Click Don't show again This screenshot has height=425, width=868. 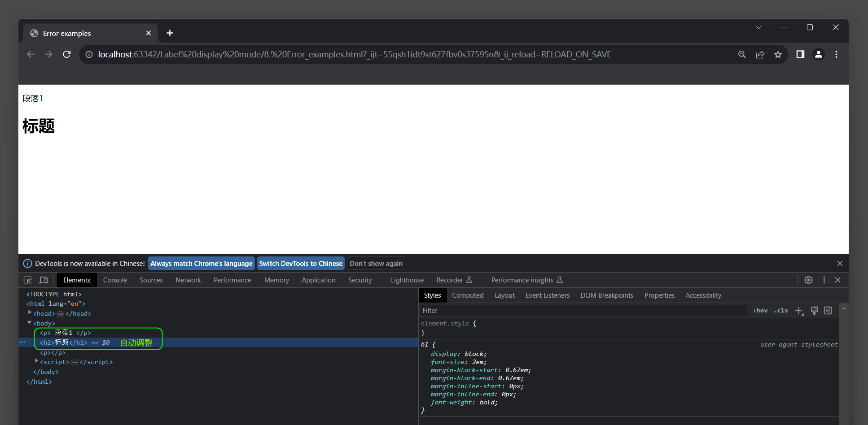[376, 264]
